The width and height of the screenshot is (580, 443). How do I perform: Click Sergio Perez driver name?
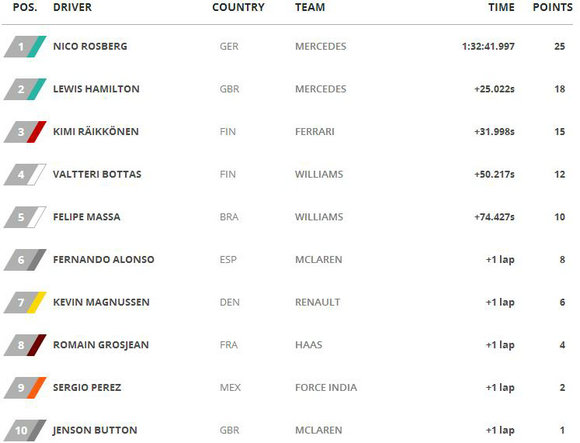tap(87, 388)
